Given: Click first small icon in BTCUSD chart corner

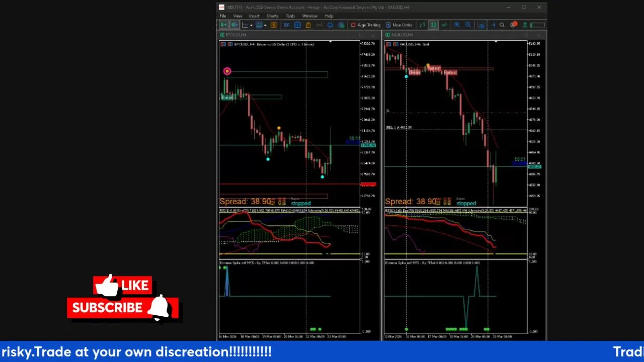Looking at the screenshot, I should click(223, 44).
